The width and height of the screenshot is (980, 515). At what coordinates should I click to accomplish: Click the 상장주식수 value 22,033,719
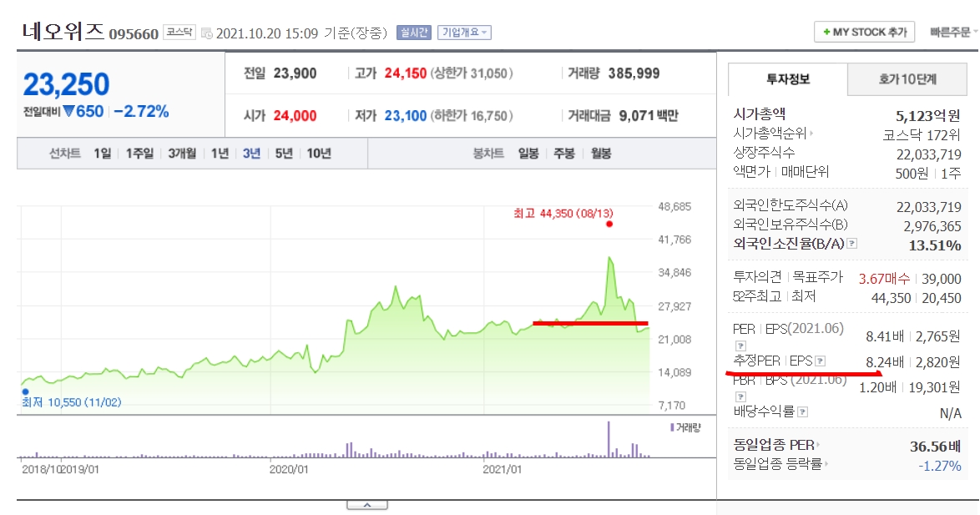coord(929,154)
